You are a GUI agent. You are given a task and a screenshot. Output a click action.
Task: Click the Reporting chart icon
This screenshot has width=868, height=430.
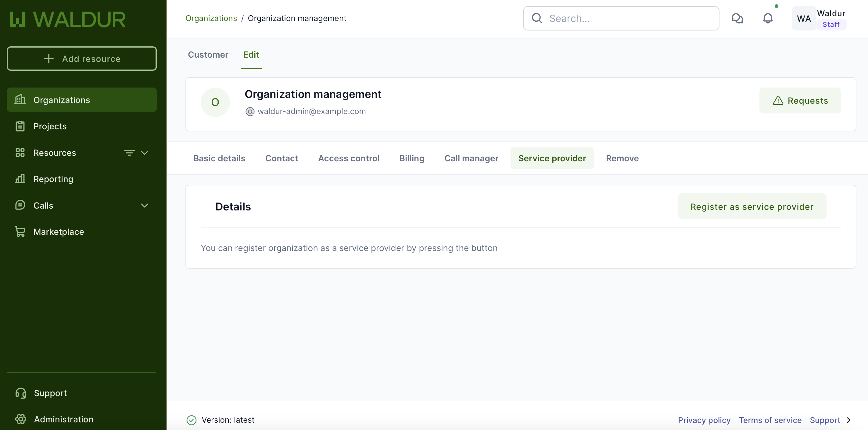coord(20,179)
